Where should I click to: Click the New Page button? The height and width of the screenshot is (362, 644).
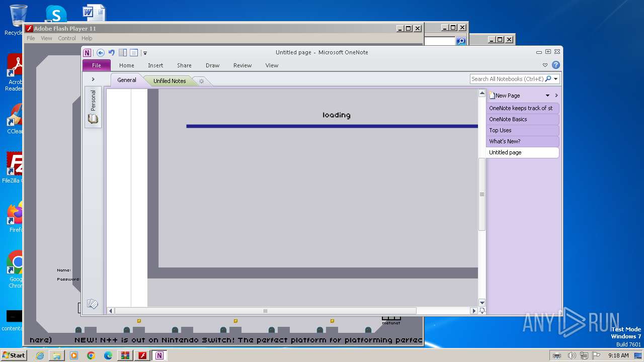pos(505,96)
